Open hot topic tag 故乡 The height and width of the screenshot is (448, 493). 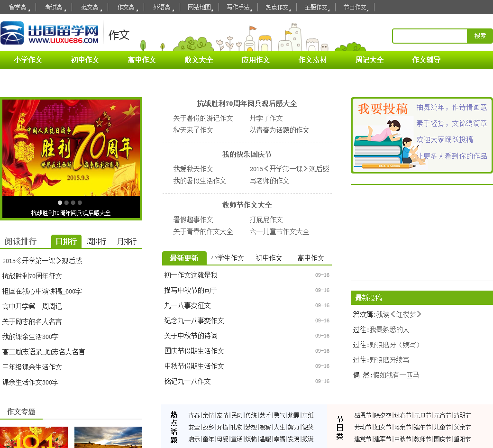[x=208, y=427]
